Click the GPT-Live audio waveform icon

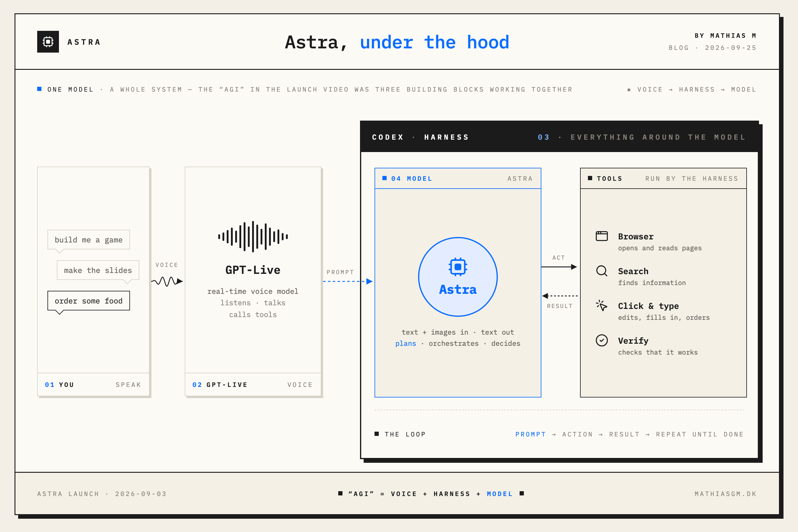coord(253,236)
